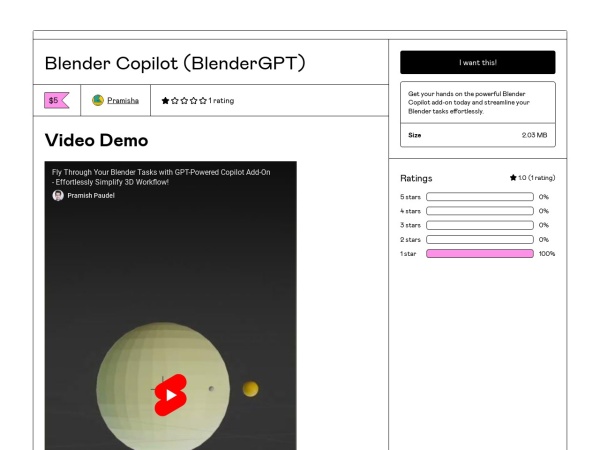Open the video title 'Fly Through Your Blender Tasks'
The height and width of the screenshot is (450, 600).
click(x=161, y=177)
